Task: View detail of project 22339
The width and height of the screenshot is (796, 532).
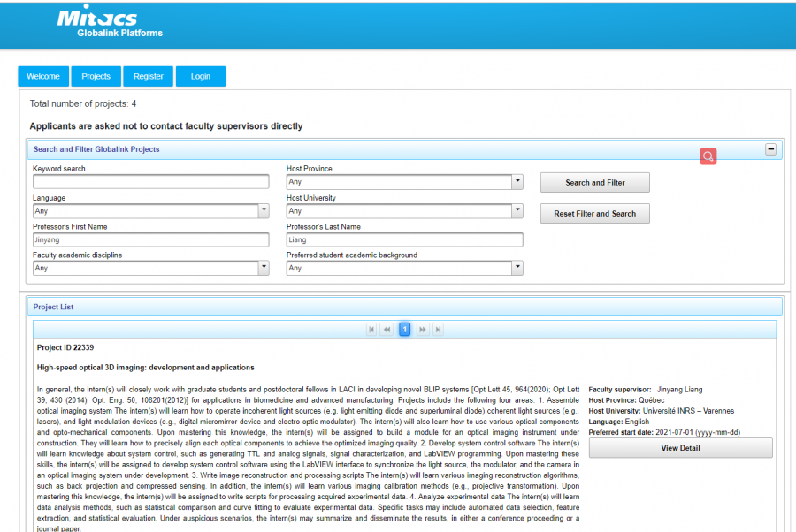Action: coord(680,448)
